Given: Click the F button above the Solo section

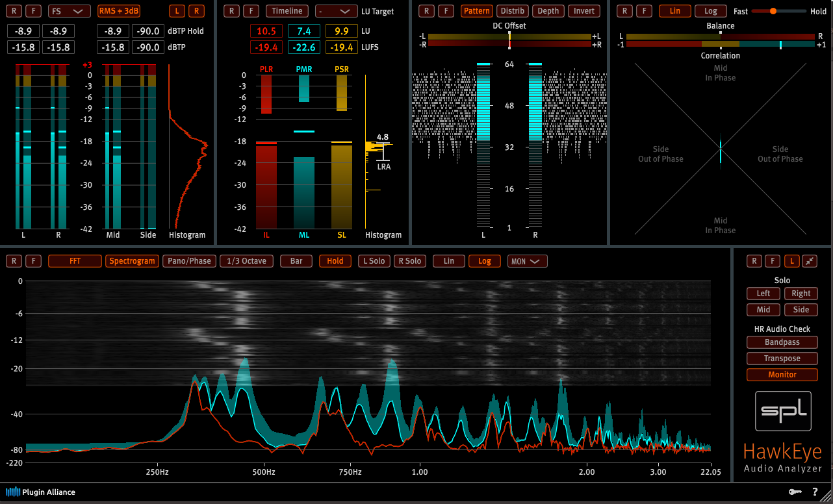Looking at the screenshot, I should point(773,261).
